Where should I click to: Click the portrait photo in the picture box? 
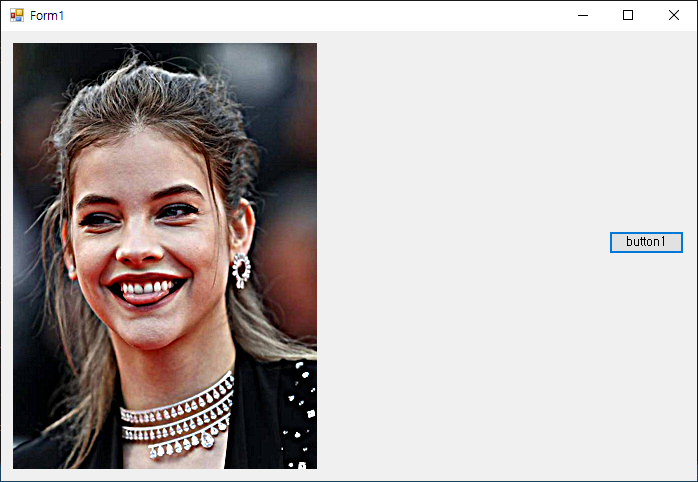165,256
